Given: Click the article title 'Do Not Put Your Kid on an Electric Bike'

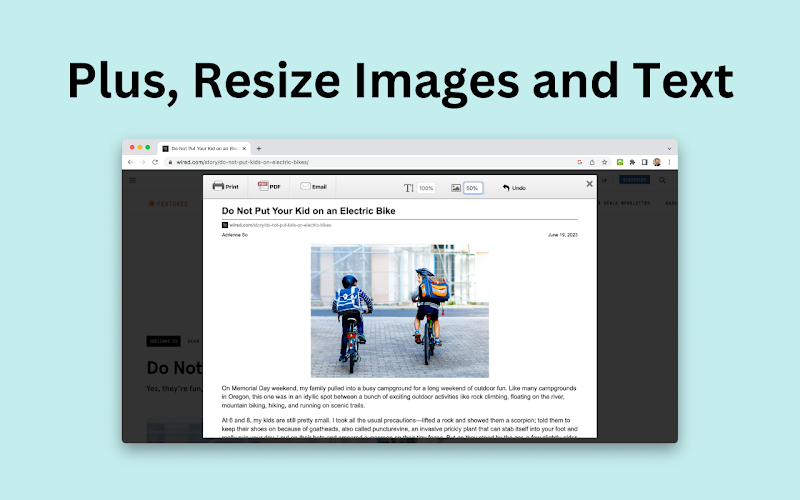Looking at the screenshot, I should pos(308,211).
